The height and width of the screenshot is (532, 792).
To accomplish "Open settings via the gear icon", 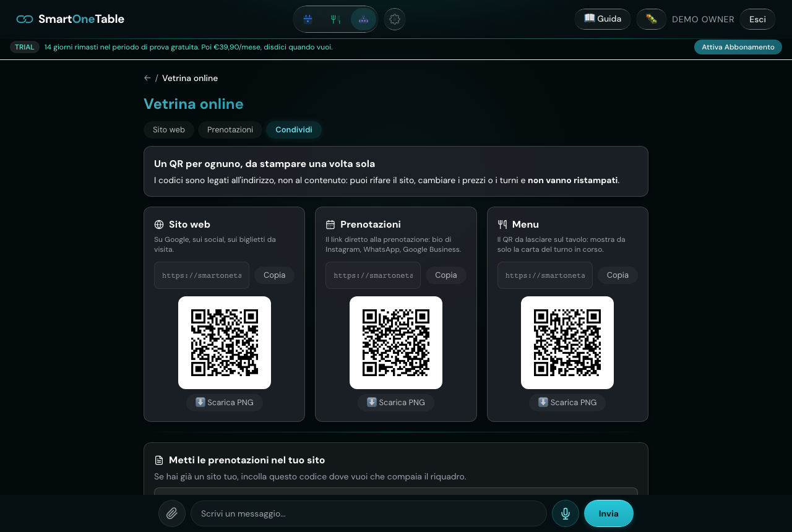I will [x=395, y=19].
